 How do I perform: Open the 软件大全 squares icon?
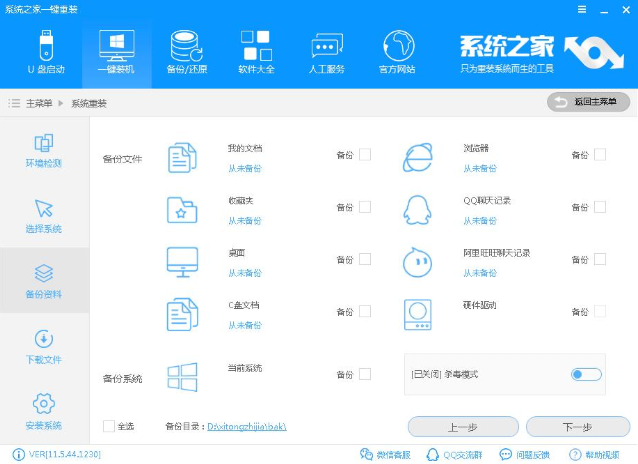click(256, 45)
